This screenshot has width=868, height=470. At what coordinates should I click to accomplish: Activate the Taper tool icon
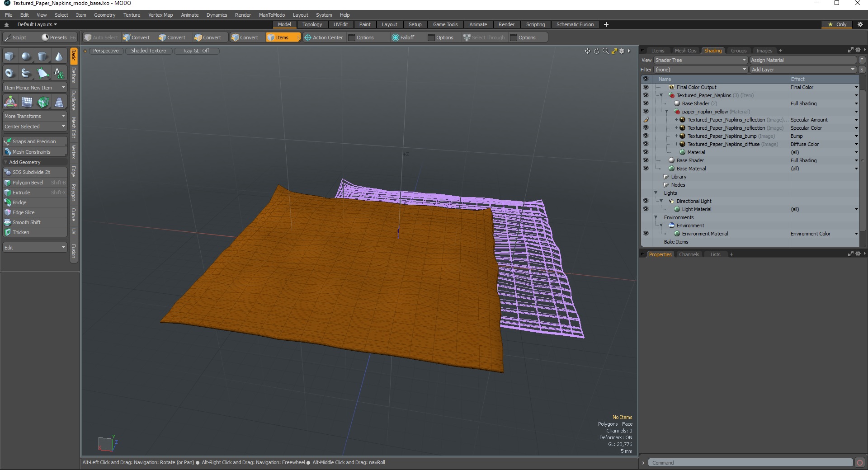(x=59, y=102)
